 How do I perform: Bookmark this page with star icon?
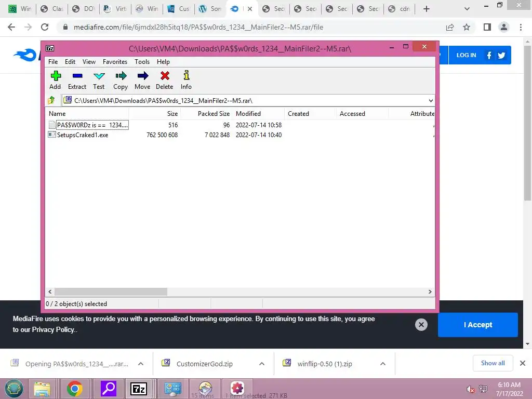click(467, 27)
